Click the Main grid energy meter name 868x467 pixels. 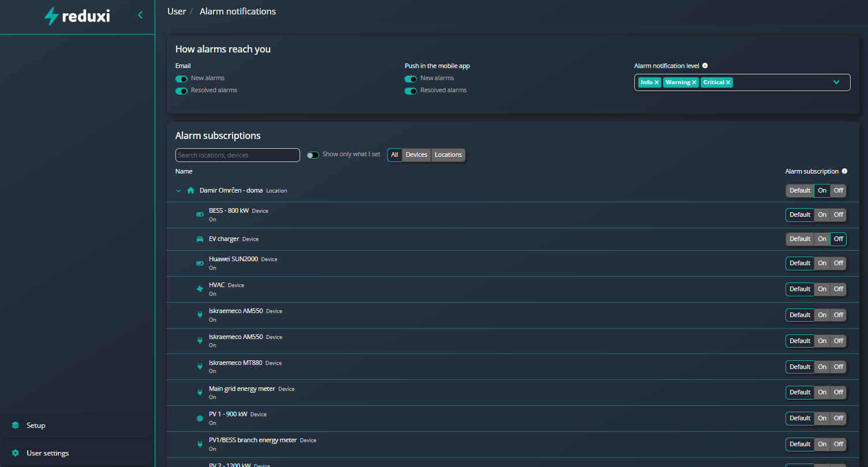point(242,389)
